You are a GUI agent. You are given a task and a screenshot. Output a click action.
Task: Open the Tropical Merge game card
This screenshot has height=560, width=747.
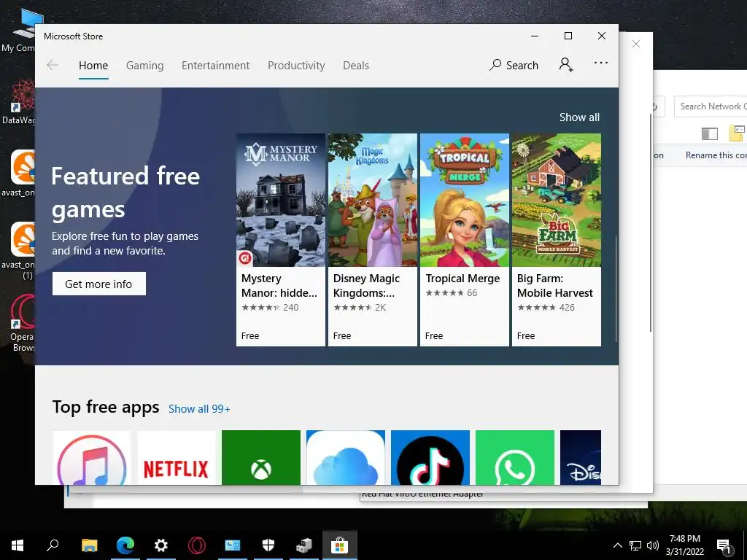pyautogui.click(x=465, y=239)
